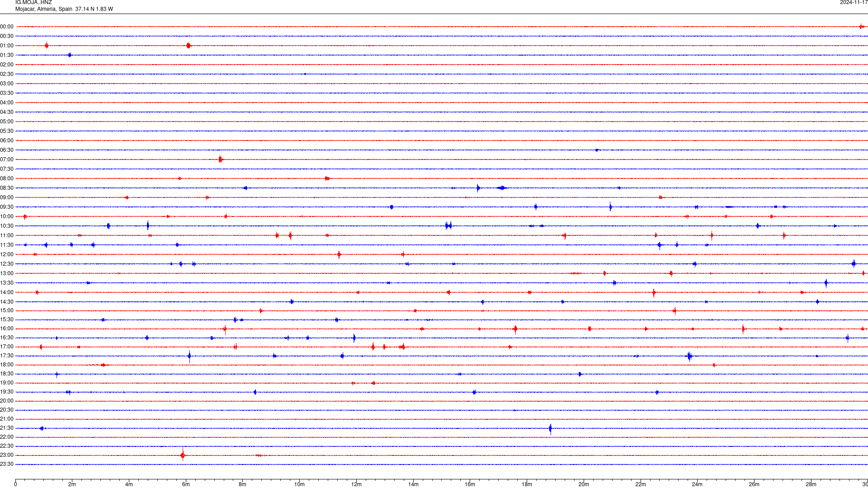This screenshot has width=868, height=488.
Task: Select the 01:00 time row label
Action: pyautogui.click(x=7, y=46)
